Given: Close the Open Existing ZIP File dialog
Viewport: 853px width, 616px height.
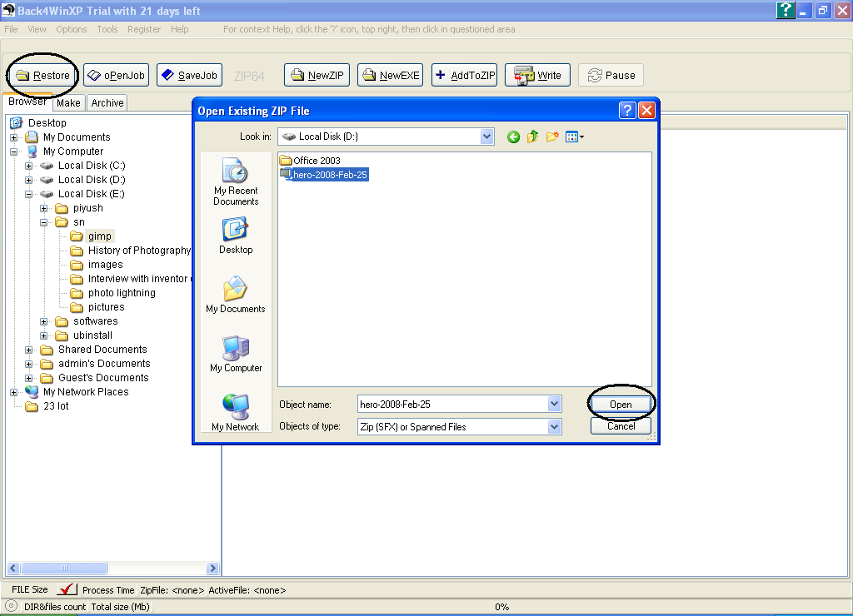Looking at the screenshot, I should coord(646,111).
